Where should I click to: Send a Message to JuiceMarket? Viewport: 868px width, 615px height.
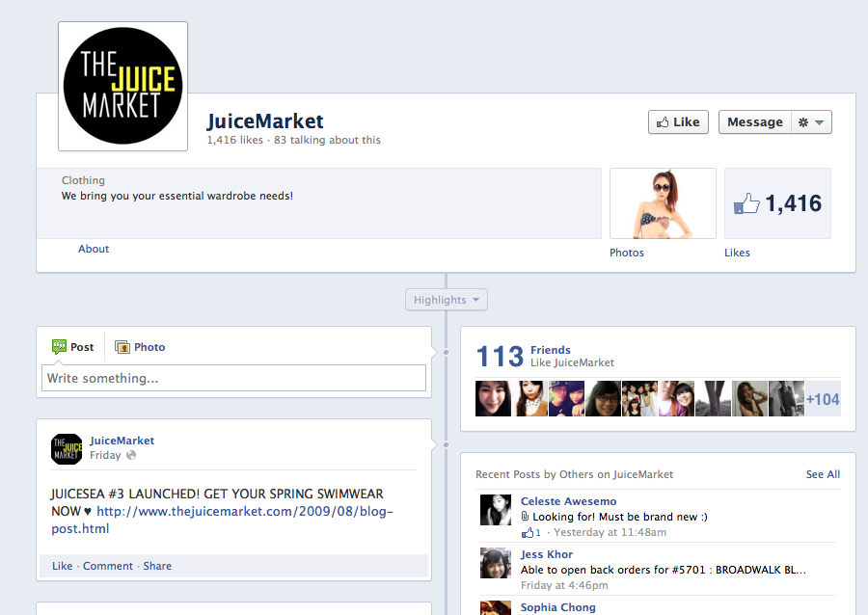pyautogui.click(x=754, y=122)
